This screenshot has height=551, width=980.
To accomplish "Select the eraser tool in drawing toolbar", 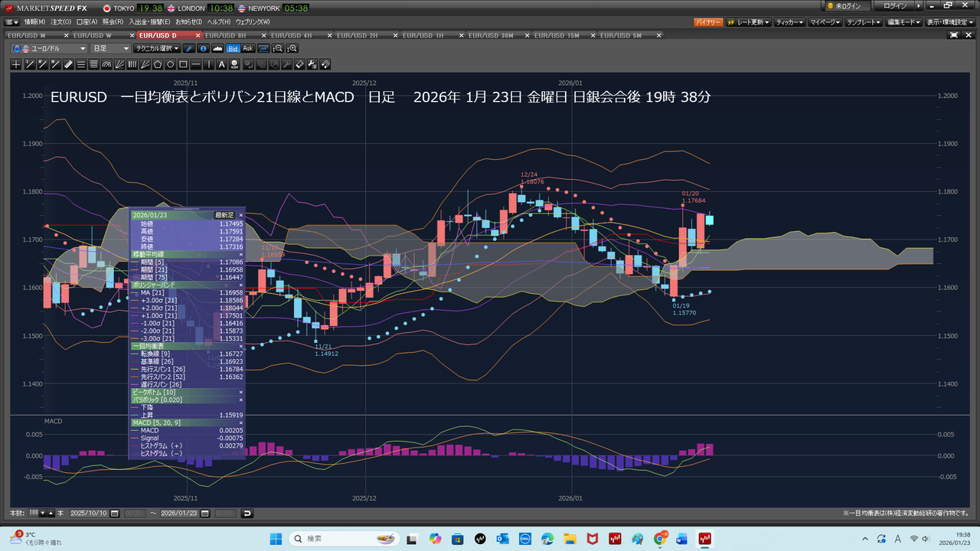I will pos(300,64).
